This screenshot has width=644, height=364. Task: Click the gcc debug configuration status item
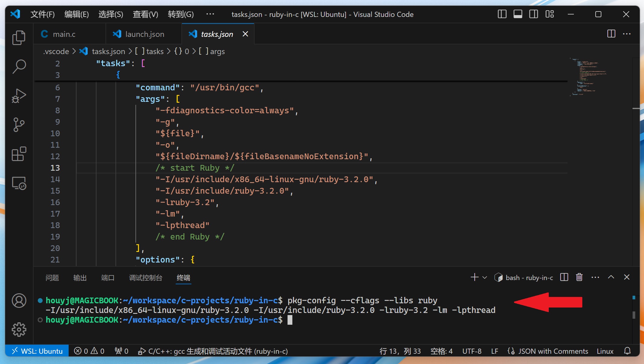tap(213, 351)
